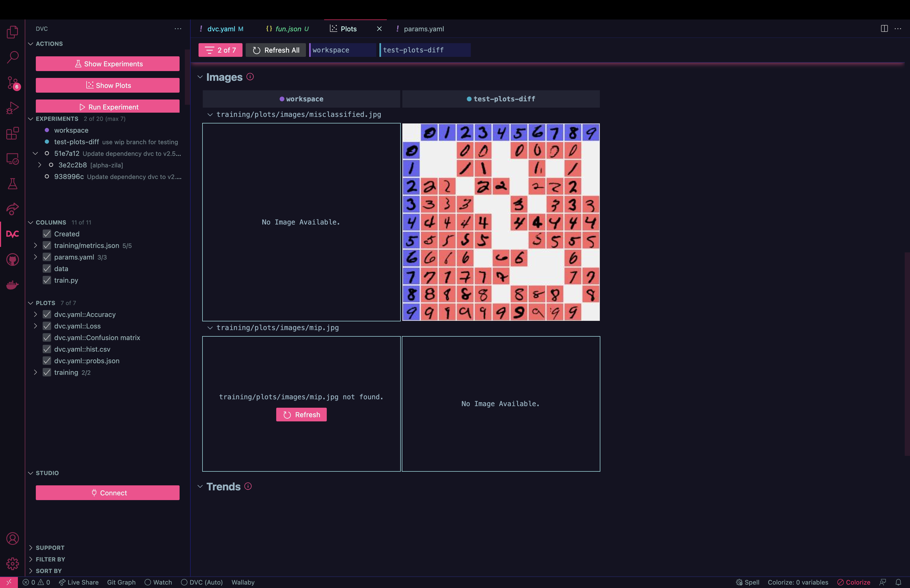Uncheck the Created column checkbox
This screenshot has width=910, height=588.
coord(47,234)
